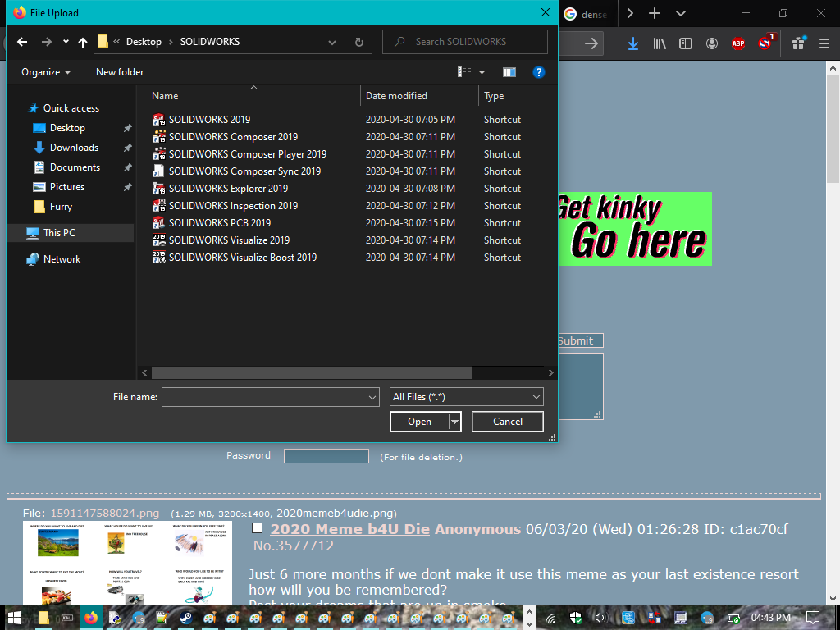This screenshot has width=840, height=630.
Task: Open Steam from the taskbar
Action: [x=185, y=618]
